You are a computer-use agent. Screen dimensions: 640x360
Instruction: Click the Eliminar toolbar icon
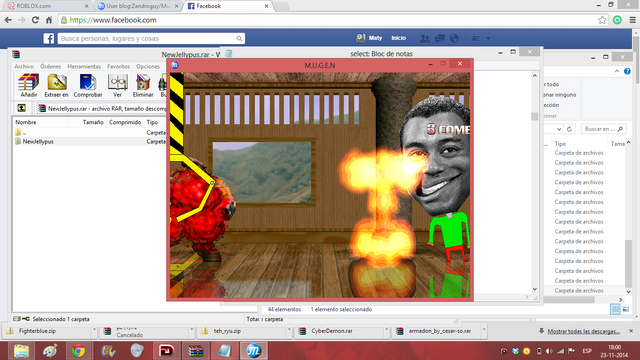pos(143,85)
